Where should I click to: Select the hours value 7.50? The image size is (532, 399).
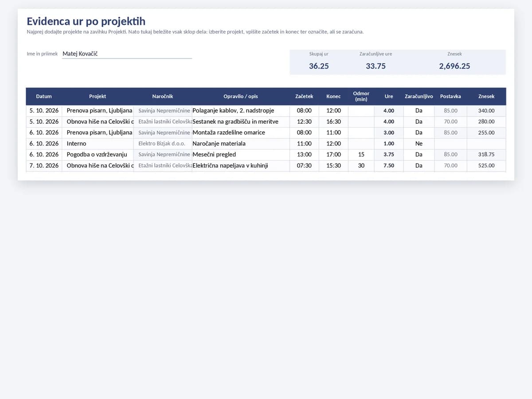pos(389,165)
